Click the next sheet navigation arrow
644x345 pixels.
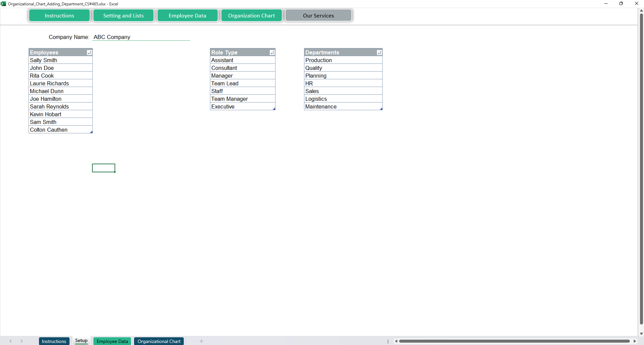tap(22, 341)
